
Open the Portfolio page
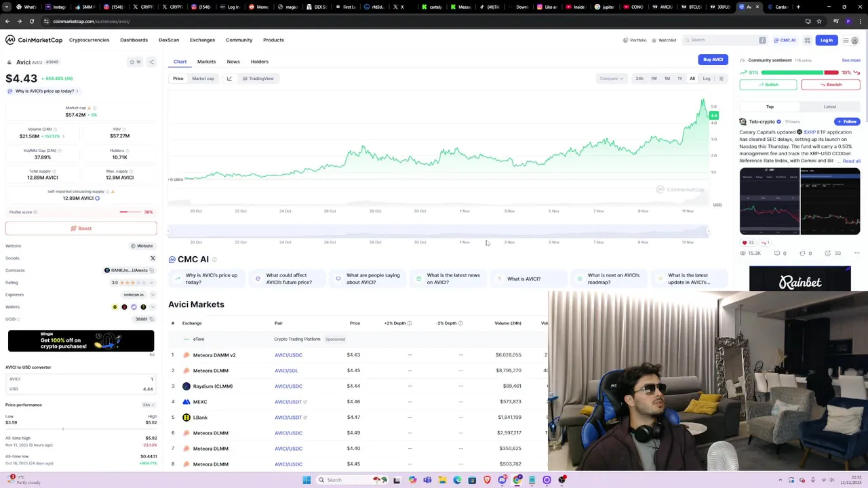click(x=635, y=40)
